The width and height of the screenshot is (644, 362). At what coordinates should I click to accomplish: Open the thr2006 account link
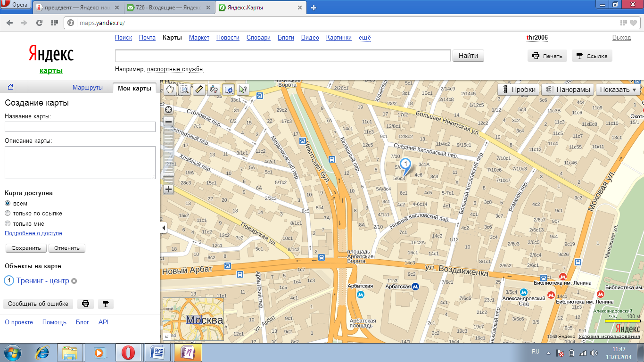(x=537, y=38)
